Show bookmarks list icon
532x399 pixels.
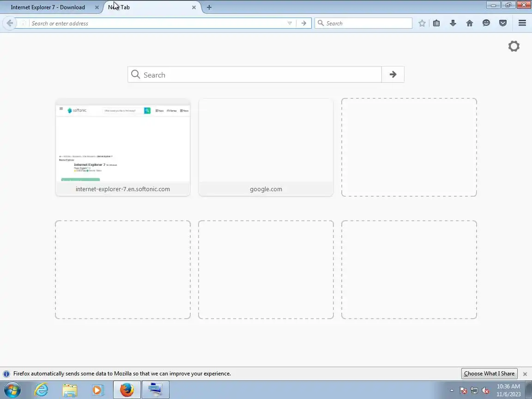click(436, 23)
